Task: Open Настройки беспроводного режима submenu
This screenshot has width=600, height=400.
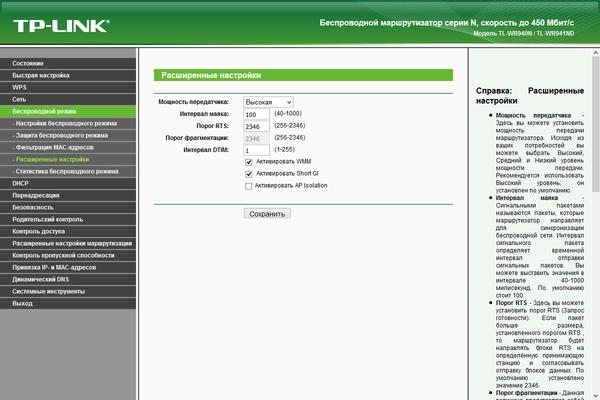Action: pyautogui.click(x=68, y=123)
